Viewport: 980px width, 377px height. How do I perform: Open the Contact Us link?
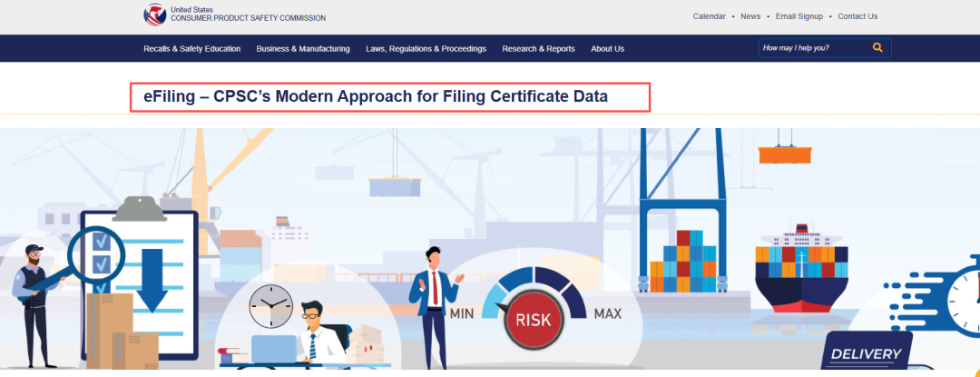click(x=857, y=17)
